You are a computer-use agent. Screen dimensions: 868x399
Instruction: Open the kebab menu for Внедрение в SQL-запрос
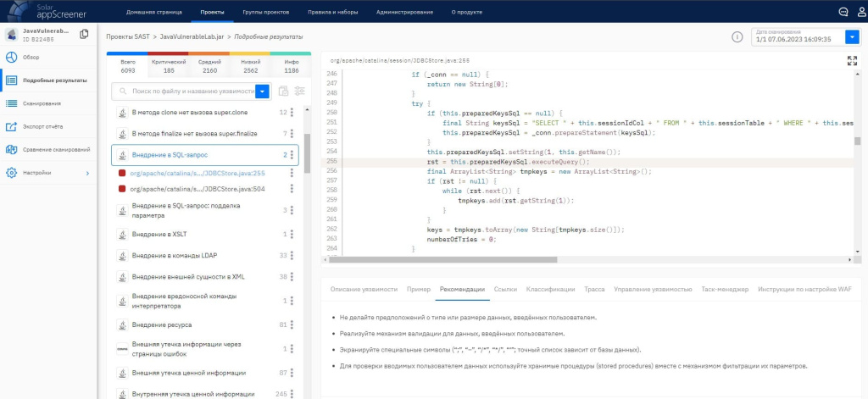(x=292, y=155)
